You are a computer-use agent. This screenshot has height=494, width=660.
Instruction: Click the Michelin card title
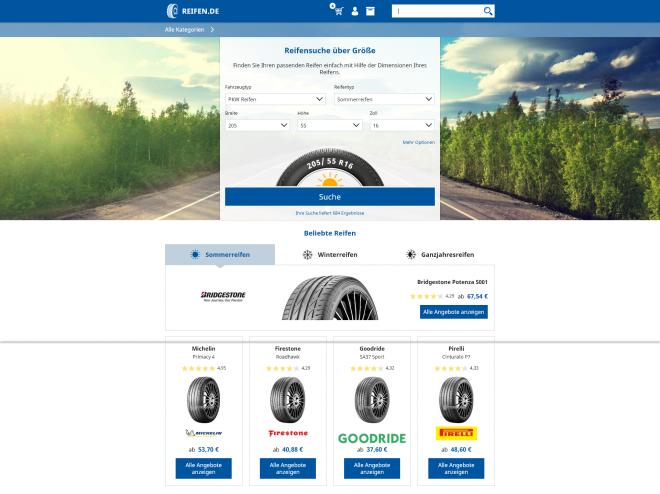click(x=204, y=348)
